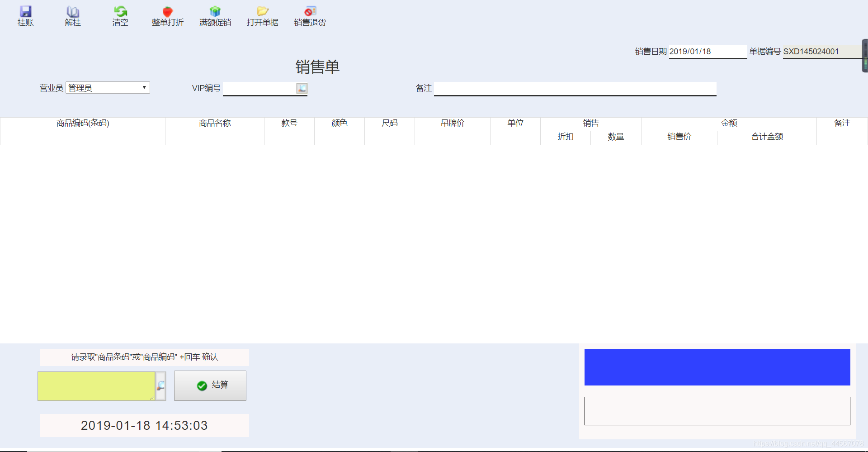Click the barcode search magnifier icon
Screen dimensions: 868x452
point(160,386)
